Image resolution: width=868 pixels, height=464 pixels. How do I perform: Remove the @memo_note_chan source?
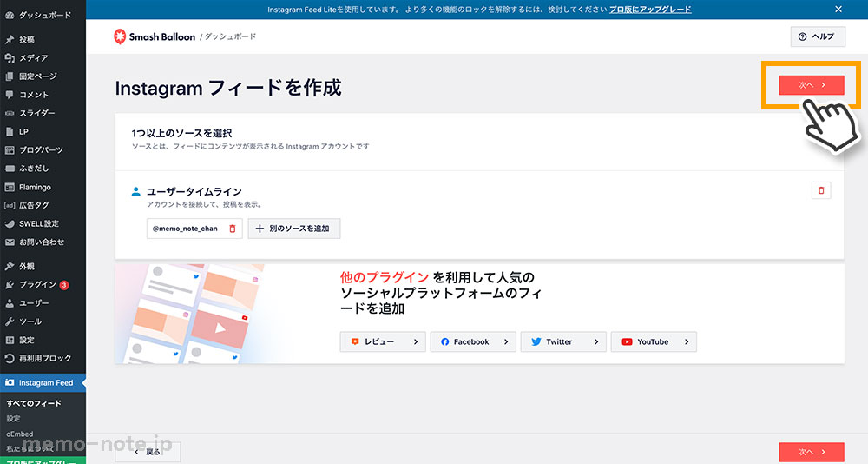point(233,229)
